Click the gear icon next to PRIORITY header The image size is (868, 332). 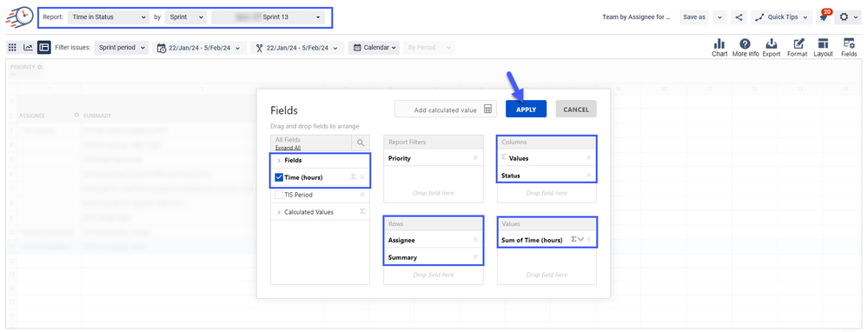pyautogui.click(x=39, y=67)
